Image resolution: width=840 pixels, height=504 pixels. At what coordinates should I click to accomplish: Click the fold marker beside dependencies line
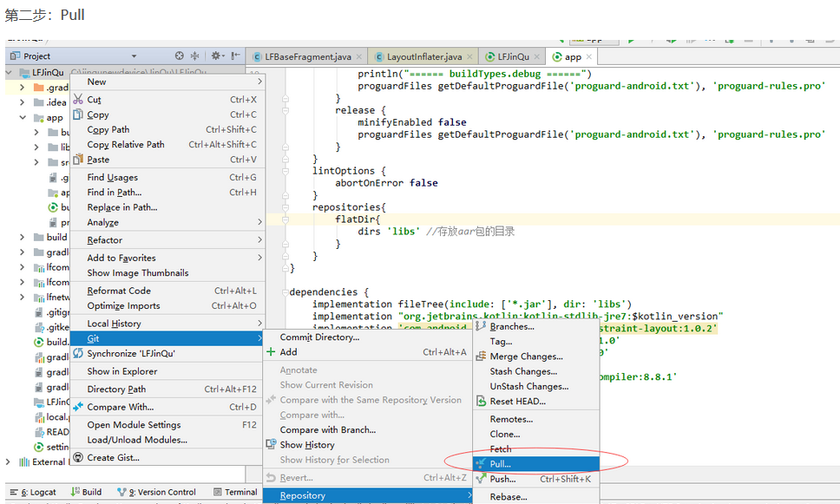tap(285, 291)
